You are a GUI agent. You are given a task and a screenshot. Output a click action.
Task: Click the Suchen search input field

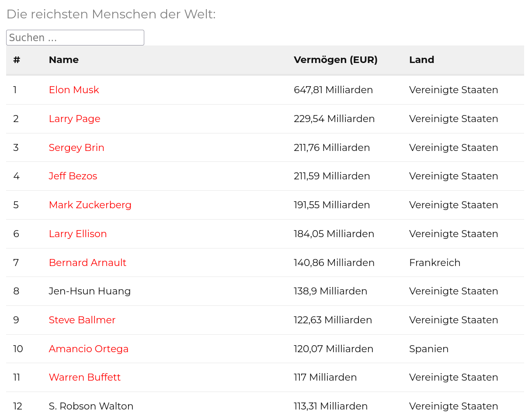(x=75, y=38)
